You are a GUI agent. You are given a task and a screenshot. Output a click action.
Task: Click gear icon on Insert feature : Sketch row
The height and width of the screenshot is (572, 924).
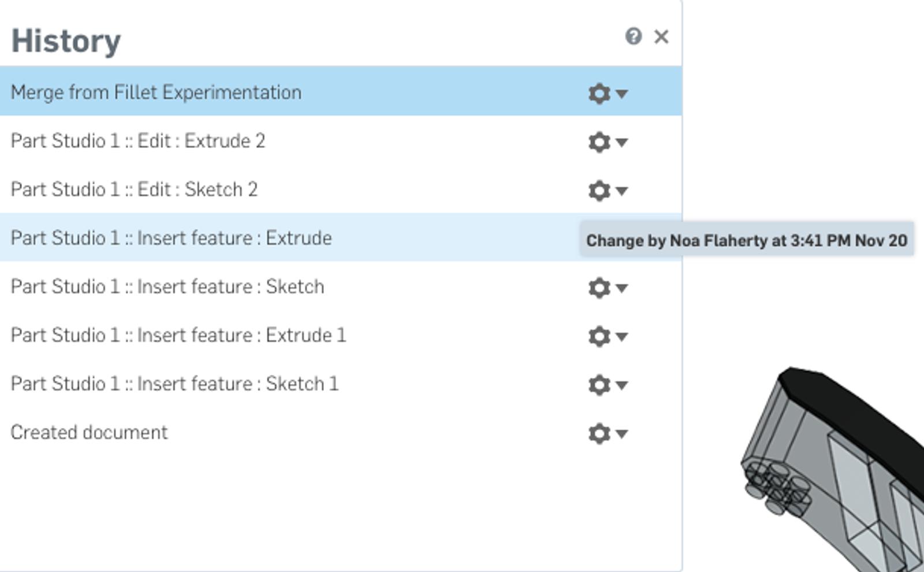599,287
